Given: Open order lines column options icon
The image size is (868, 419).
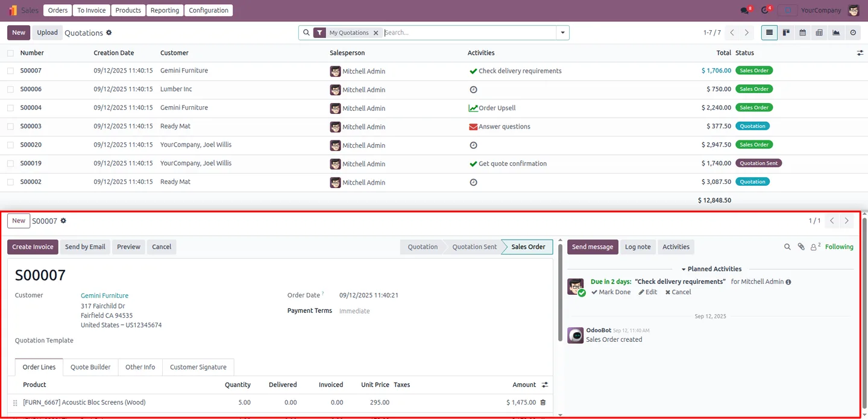Looking at the screenshot, I should point(545,385).
